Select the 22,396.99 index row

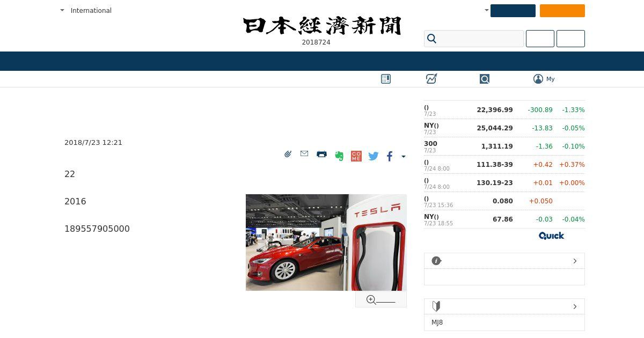[x=504, y=110]
